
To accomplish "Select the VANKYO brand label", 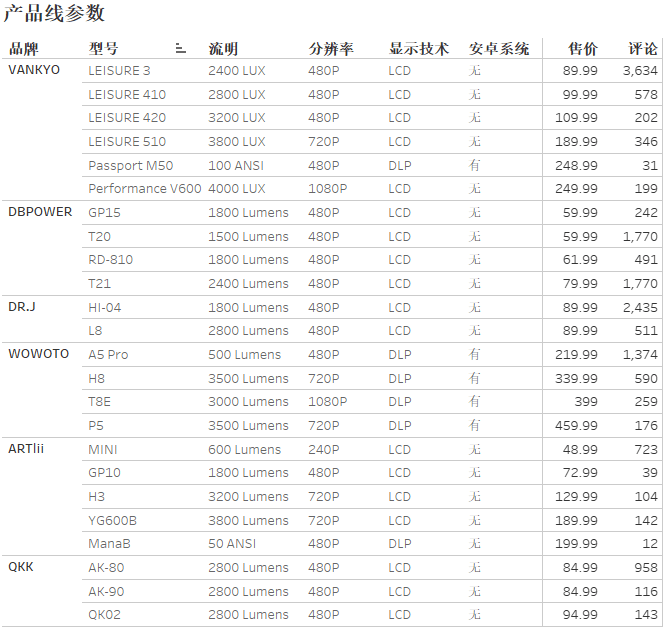I will pyautogui.click(x=34, y=70).
